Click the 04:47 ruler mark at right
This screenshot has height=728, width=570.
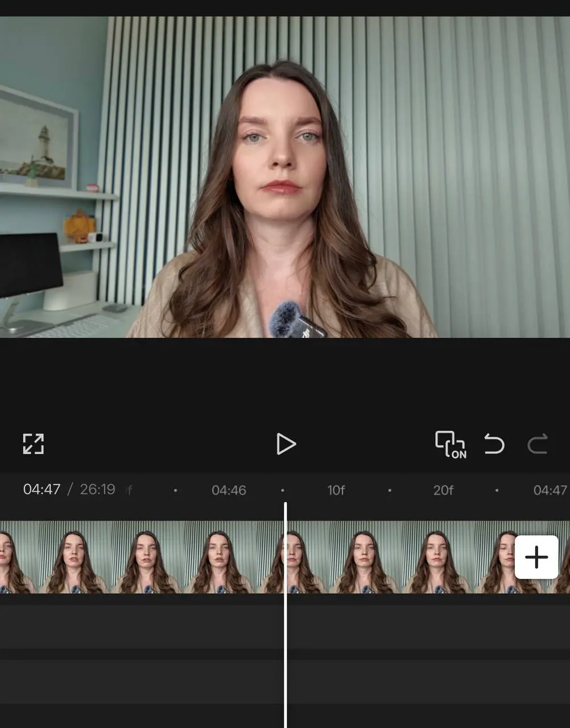click(550, 490)
